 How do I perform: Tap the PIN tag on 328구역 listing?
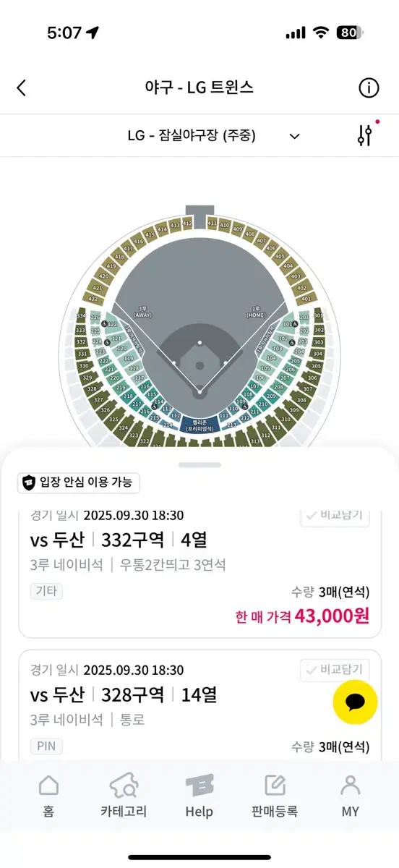(x=46, y=746)
